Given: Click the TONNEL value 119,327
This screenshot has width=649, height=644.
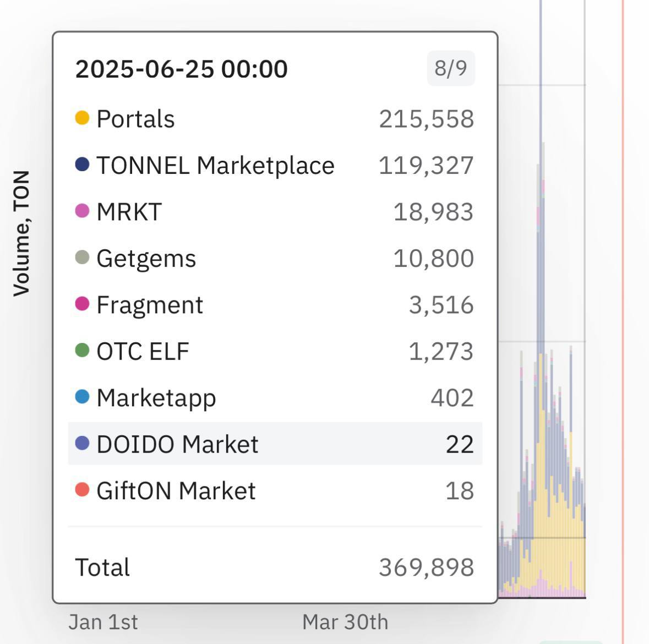Looking at the screenshot, I should pyautogui.click(x=426, y=166).
